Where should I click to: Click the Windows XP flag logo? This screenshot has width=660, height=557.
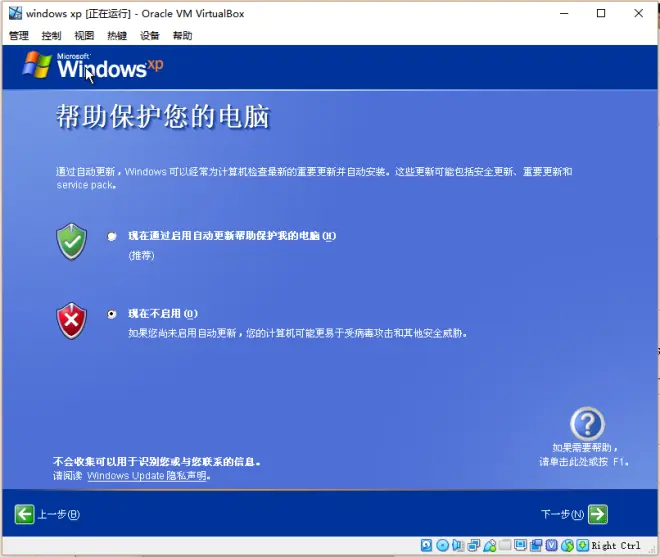37,64
